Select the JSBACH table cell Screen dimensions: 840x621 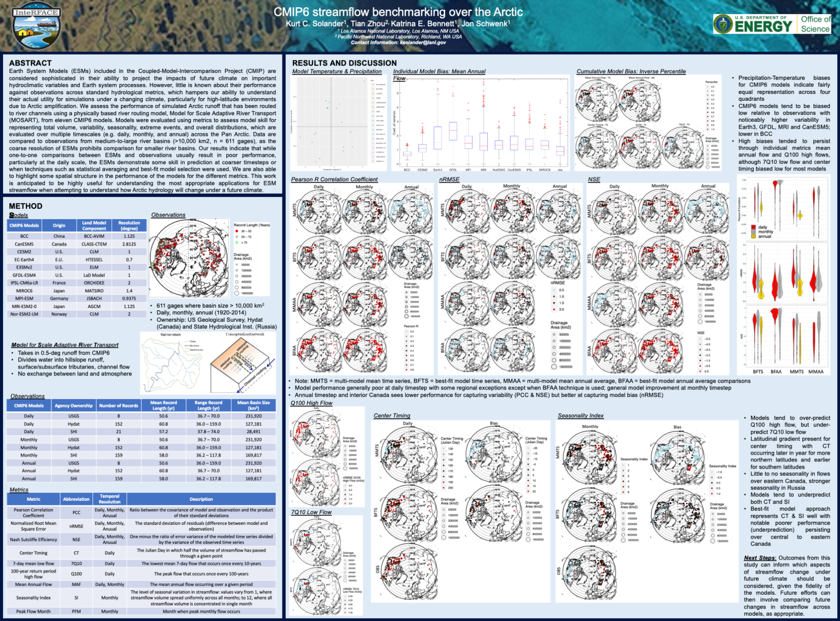pyautogui.click(x=94, y=299)
